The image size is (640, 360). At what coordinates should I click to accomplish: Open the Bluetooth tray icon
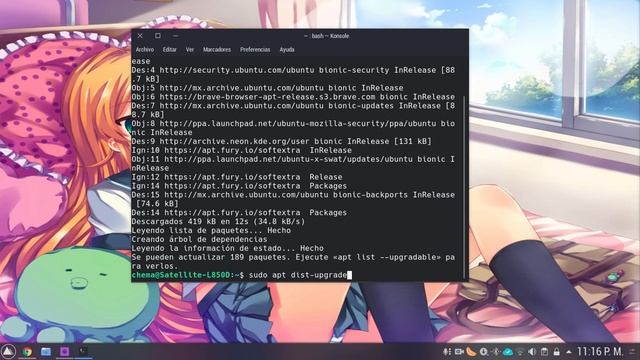pyautogui.click(x=496, y=351)
